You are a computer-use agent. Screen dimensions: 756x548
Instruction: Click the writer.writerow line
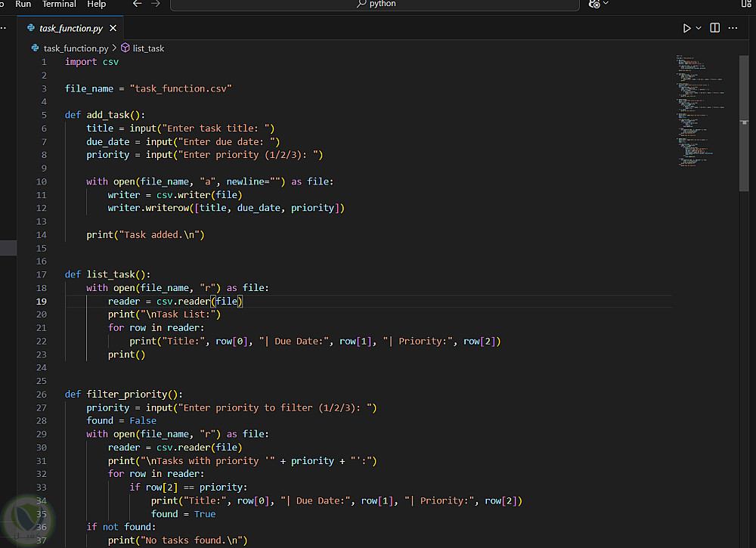point(225,208)
